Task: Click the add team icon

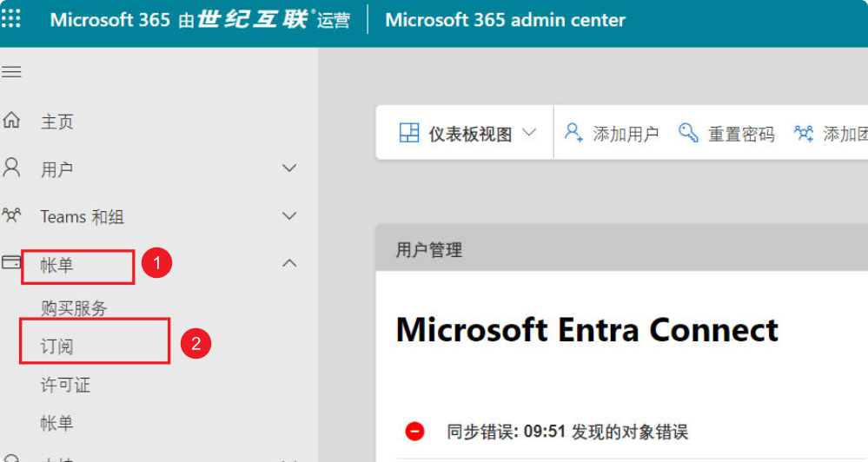Action: click(803, 133)
